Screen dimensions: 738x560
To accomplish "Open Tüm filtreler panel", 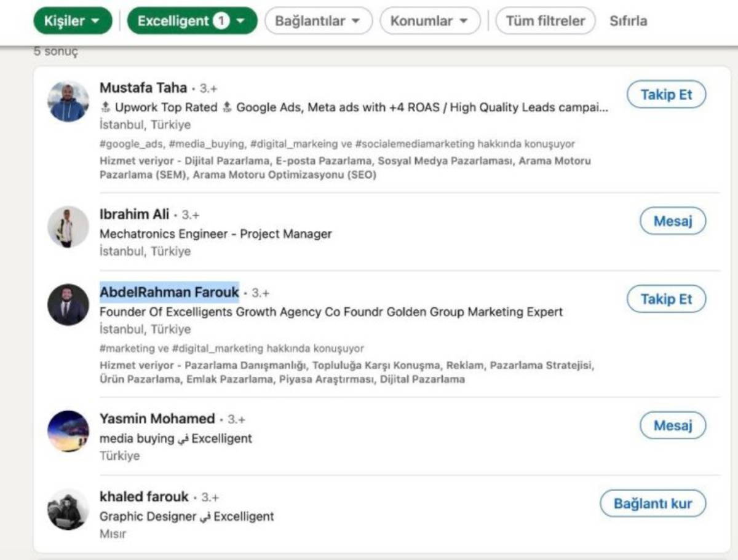I will point(545,21).
